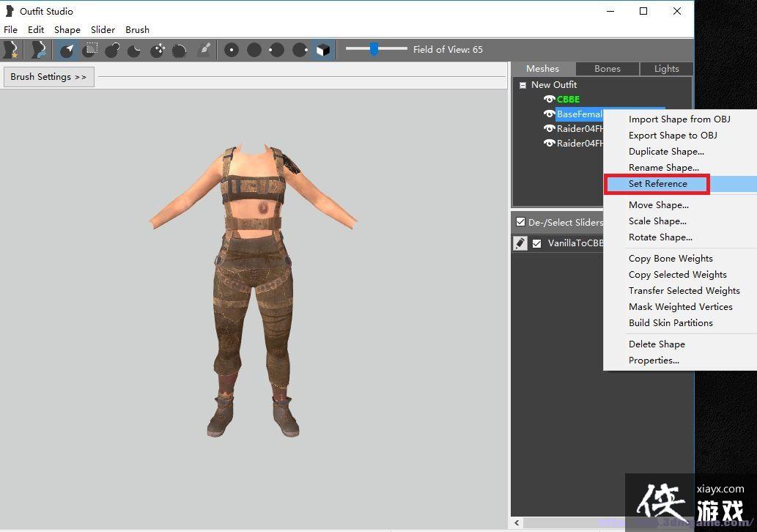Click the Load Outfit toolbar icon

pos(38,50)
